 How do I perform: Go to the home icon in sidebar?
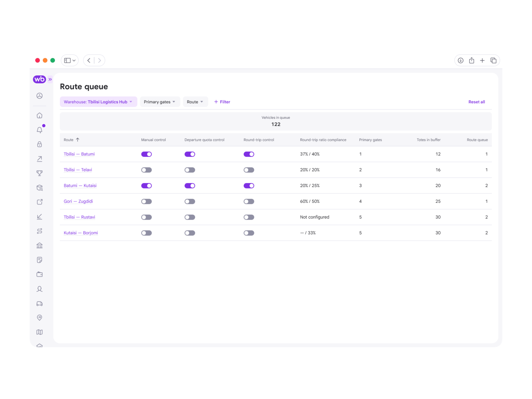(x=39, y=116)
